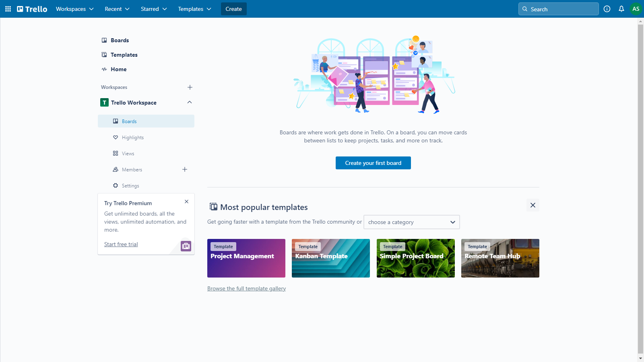Viewport: 644px width, 362px height.
Task: Click the workspace Boards icon under Trello Workspace
Action: [x=116, y=121]
